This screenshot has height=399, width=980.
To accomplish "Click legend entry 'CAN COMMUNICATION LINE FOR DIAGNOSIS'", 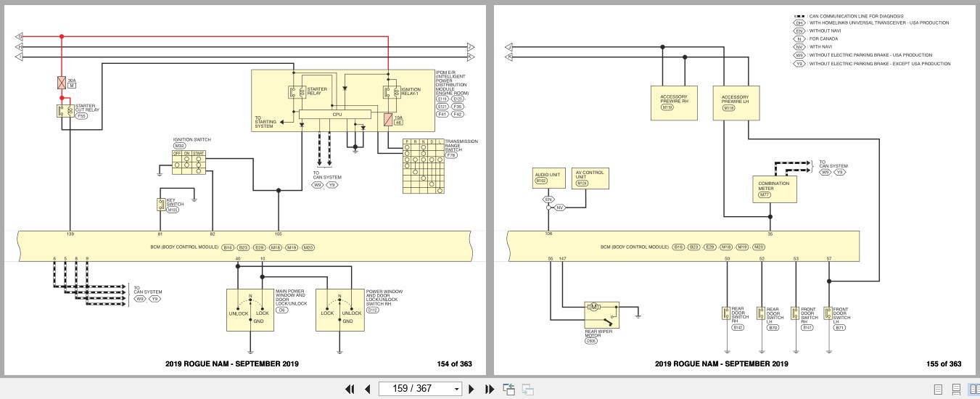I will coord(857,15).
